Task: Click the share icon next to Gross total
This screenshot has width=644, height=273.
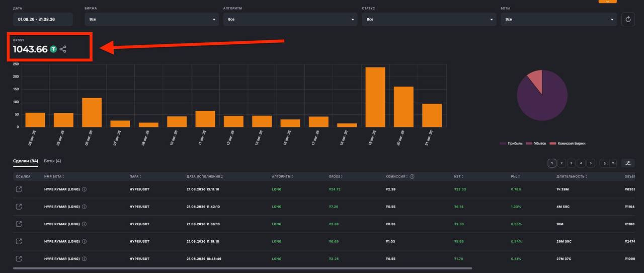Action: tap(63, 49)
